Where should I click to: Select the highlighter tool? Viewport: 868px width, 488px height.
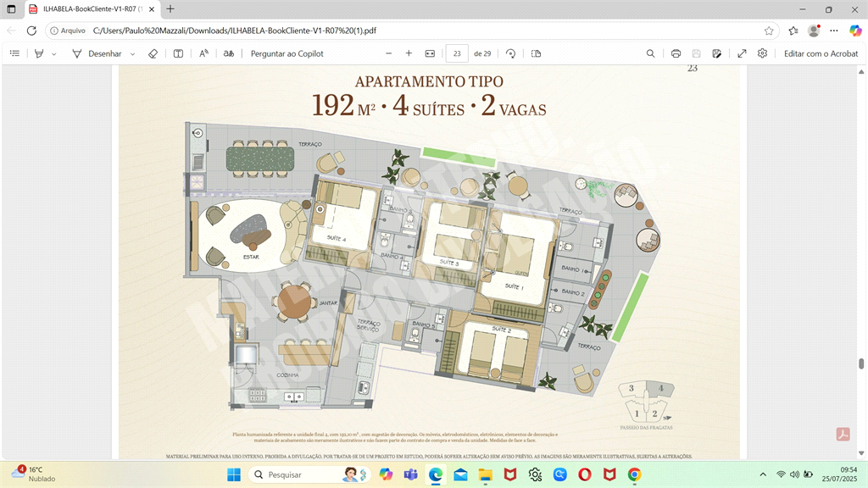40,53
